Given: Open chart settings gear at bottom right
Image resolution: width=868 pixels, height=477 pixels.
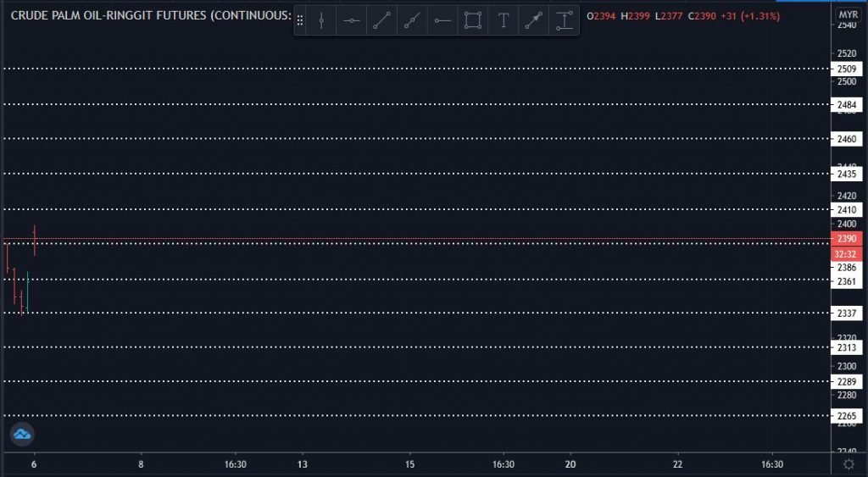Looking at the screenshot, I should pos(849,464).
